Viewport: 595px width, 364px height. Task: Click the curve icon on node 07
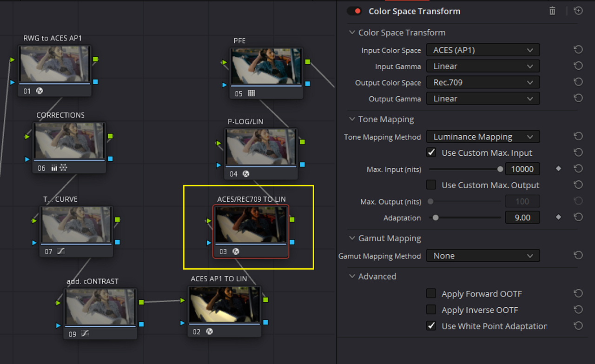(61, 251)
